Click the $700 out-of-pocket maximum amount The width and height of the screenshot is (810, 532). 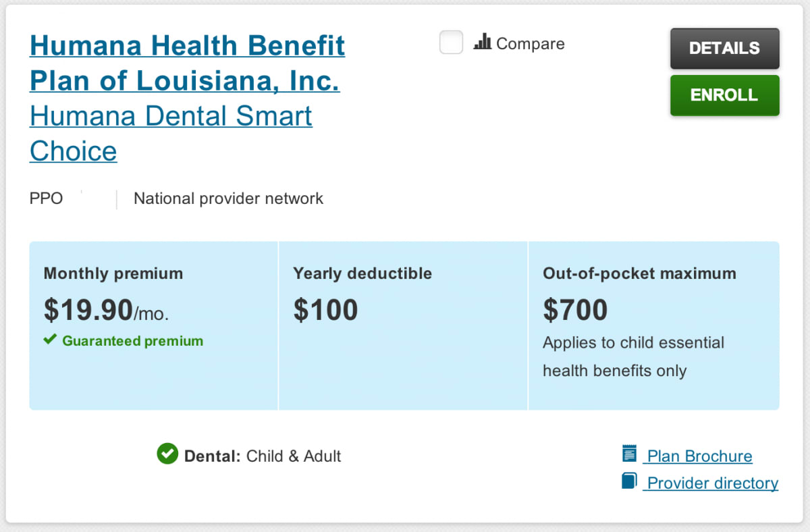[x=575, y=310]
